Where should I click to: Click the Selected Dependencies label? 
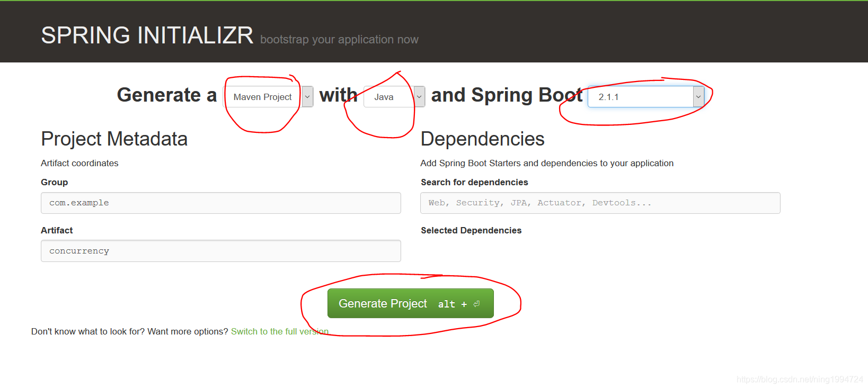[471, 231]
